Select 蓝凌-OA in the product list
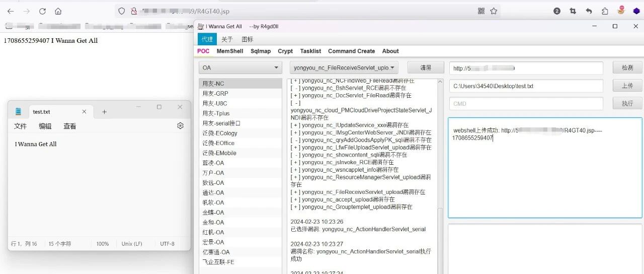644x274 pixels. click(240, 163)
